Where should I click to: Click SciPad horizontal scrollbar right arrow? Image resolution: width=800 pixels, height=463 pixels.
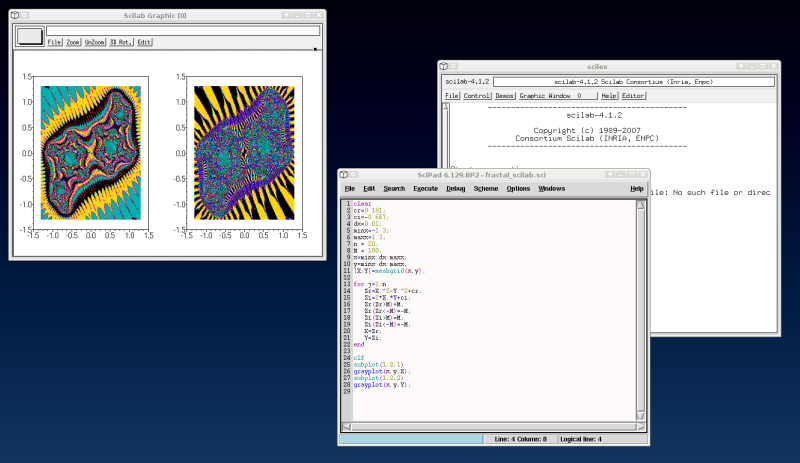(641, 426)
